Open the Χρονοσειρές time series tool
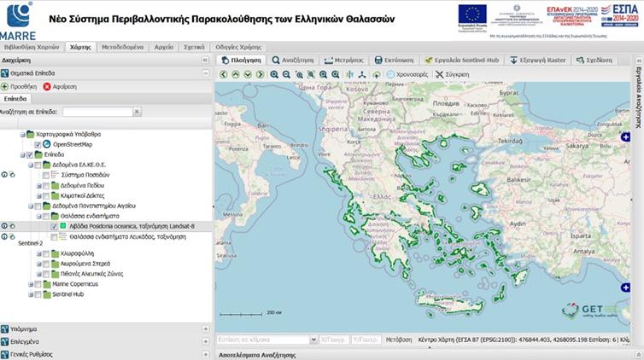 point(408,74)
